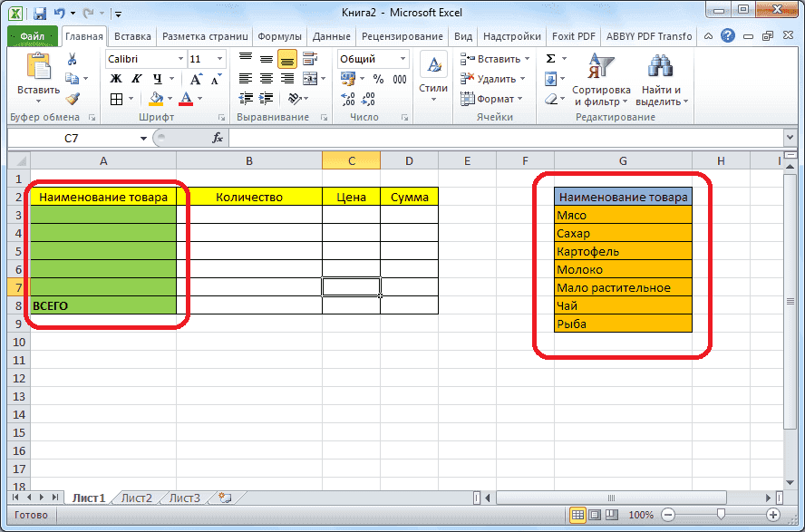The height and width of the screenshot is (532, 805).
Task: Click the Формат button in Ячейки group
Action: coord(492,99)
